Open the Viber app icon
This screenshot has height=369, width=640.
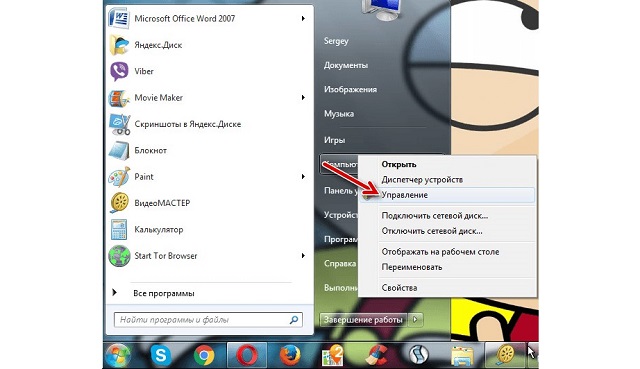(119, 71)
